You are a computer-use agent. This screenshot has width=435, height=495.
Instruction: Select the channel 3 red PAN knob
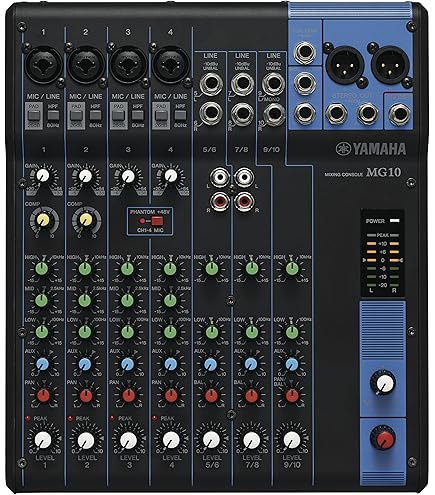(129, 396)
